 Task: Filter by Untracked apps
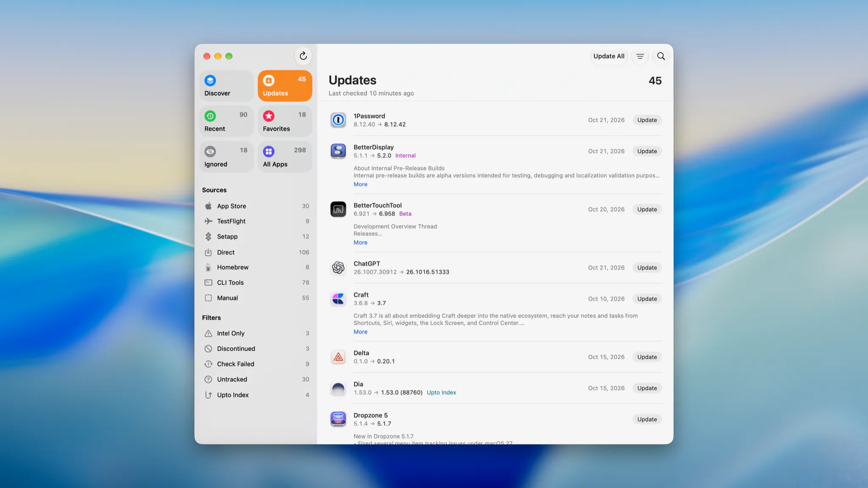point(256,379)
